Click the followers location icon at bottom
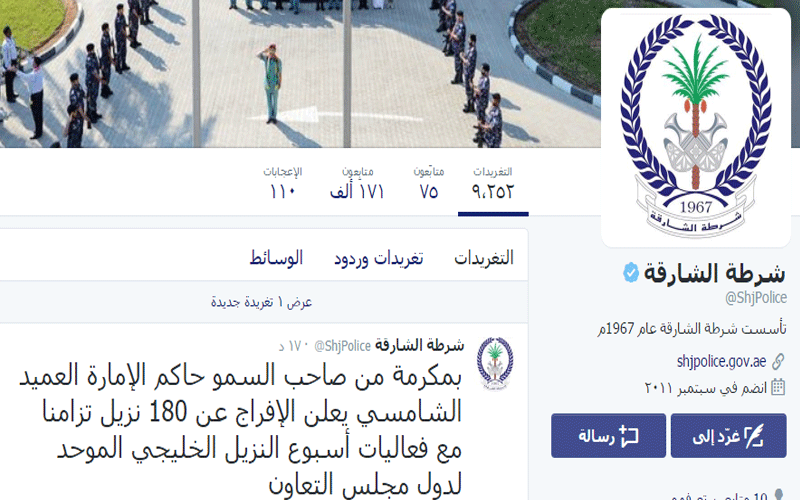This screenshot has width=800, height=500. 779,495
